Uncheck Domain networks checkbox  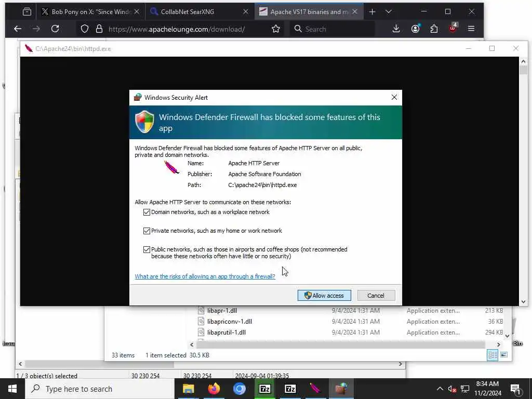point(147,212)
